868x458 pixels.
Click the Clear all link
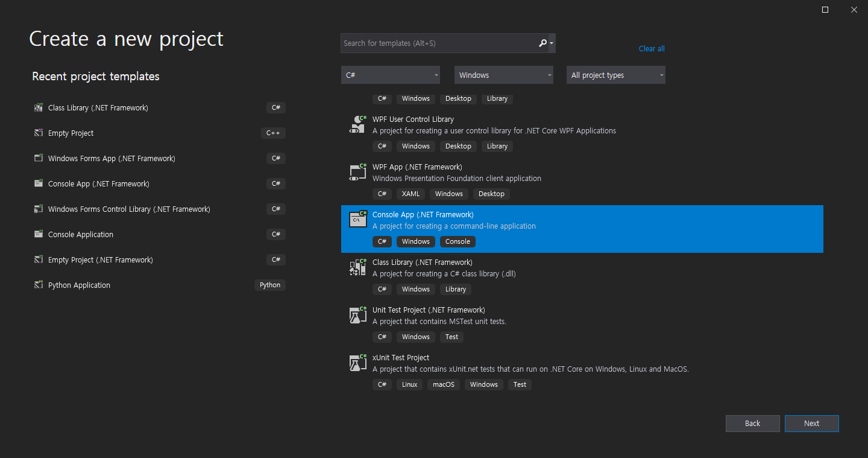tap(652, 49)
